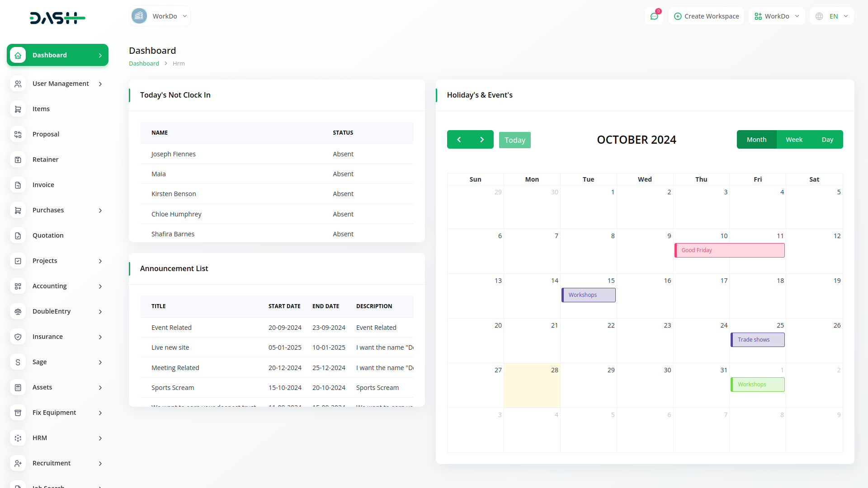Screen dimensions: 868x488
Task: Click previous month navigation arrow
Action: pyautogui.click(x=459, y=140)
